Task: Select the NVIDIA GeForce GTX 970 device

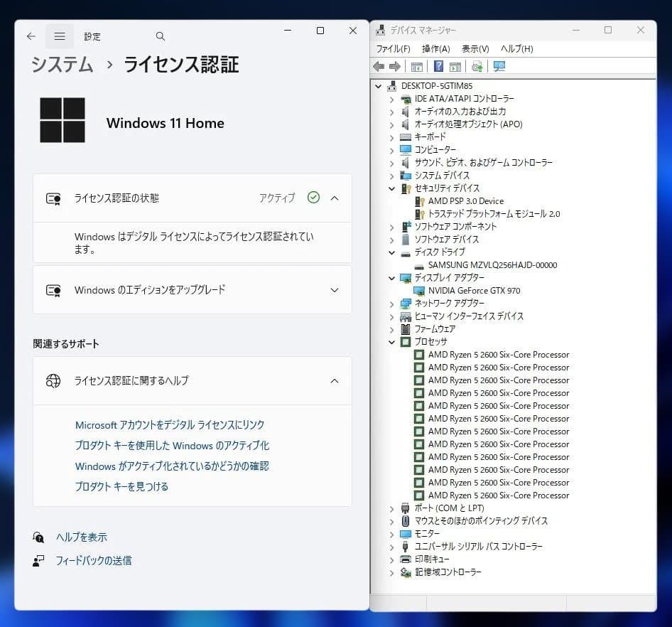Action: pos(474,291)
